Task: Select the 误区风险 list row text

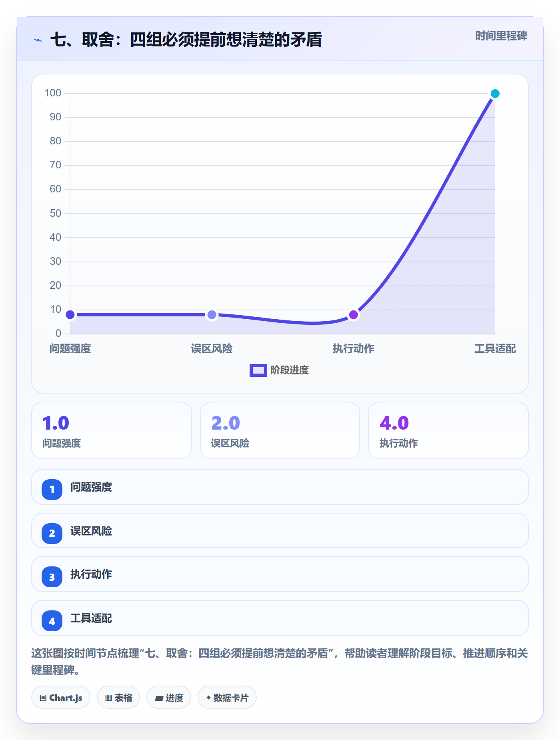Action: [x=91, y=531]
